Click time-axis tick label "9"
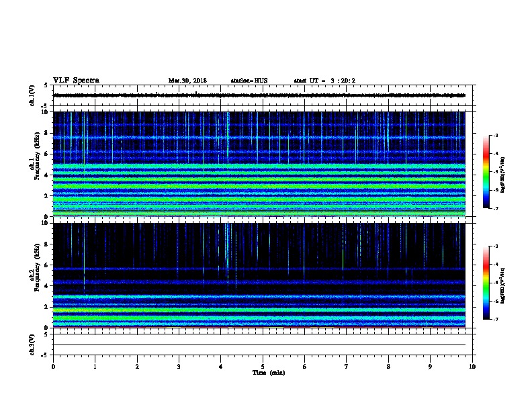Viewport: 532px width, 411px height. 430,366
